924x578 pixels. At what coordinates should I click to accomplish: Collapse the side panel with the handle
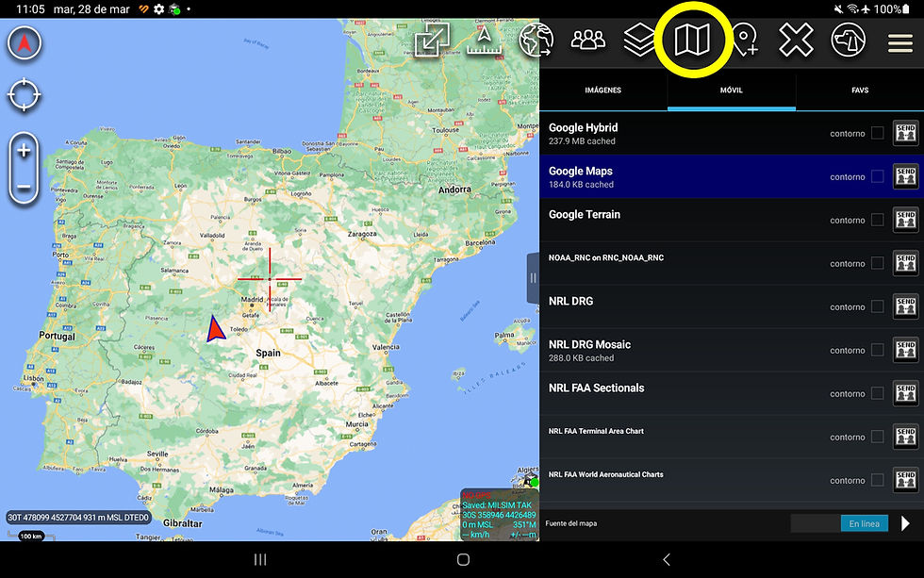(533, 278)
